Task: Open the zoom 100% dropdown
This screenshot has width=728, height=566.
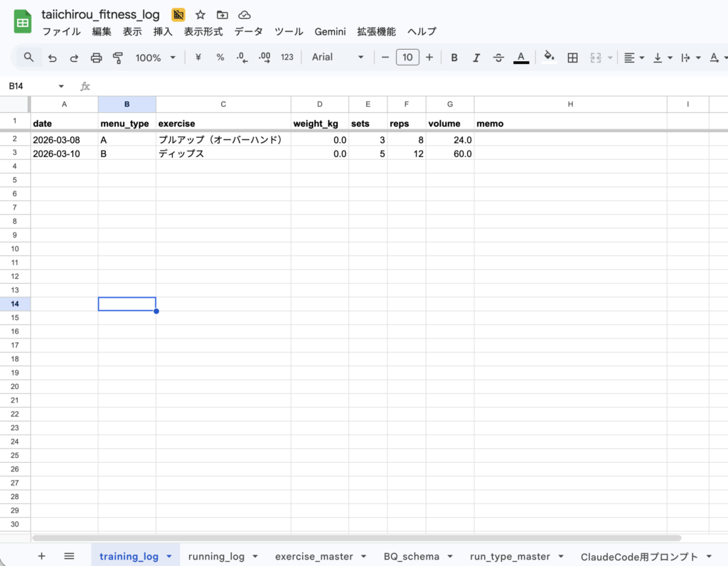Action: click(x=155, y=58)
